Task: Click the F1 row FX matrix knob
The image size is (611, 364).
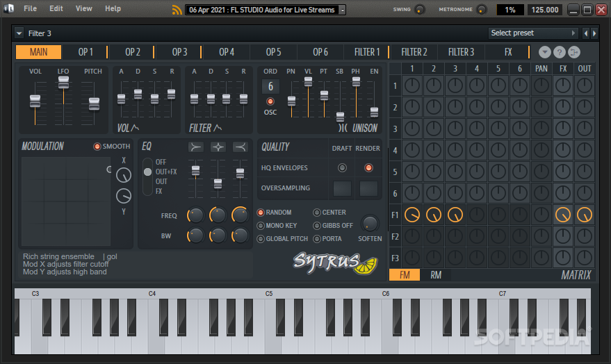Action: [x=562, y=215]
